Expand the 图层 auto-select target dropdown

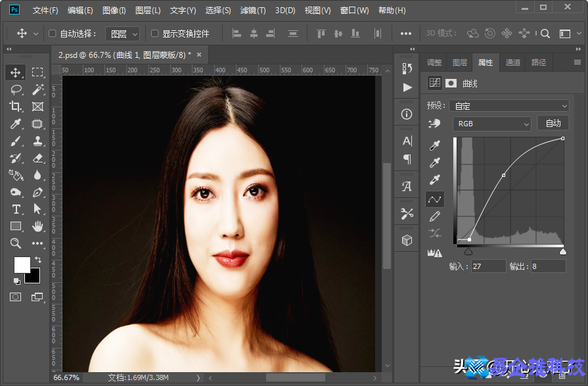click(x=123, y=34)
